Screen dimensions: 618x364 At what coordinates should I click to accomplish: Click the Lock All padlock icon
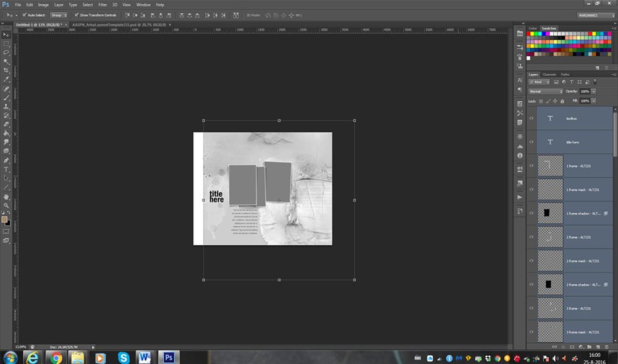[562, 101]
